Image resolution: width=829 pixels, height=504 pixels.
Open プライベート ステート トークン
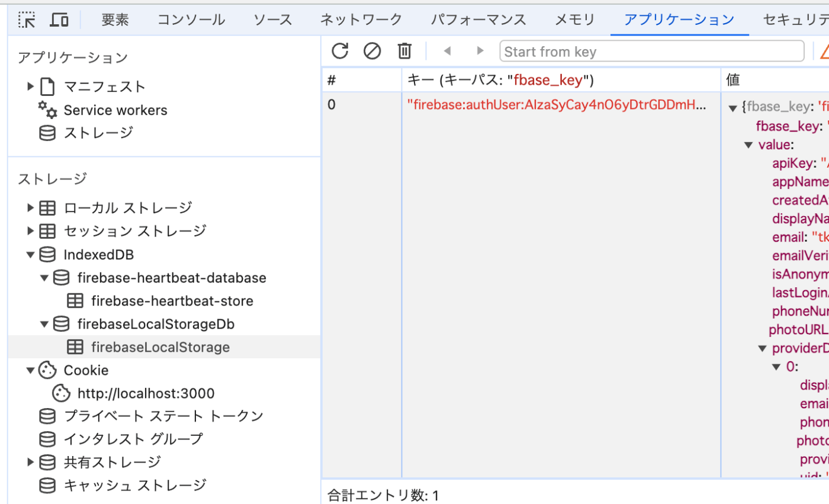(x=163, y=416)
